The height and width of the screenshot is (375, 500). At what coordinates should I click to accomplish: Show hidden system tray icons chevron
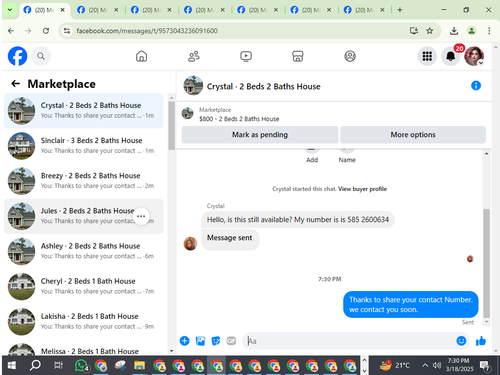(425, 365)
